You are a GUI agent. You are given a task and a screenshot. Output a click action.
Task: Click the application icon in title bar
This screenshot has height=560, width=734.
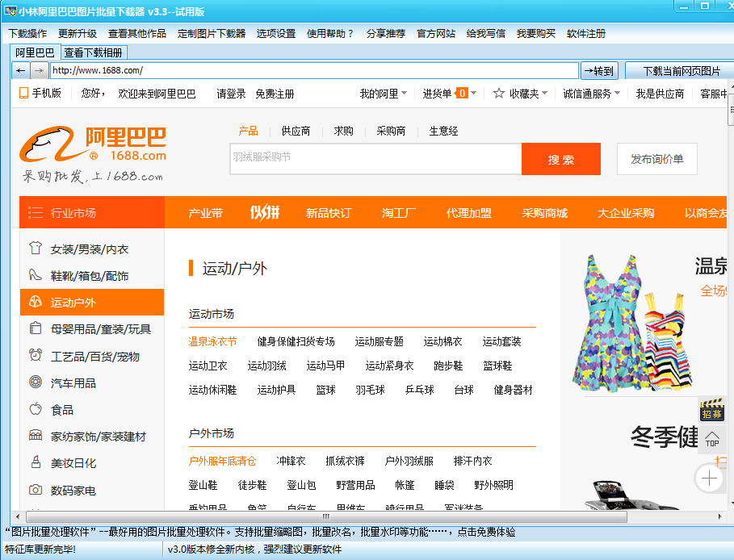point(10,10)
